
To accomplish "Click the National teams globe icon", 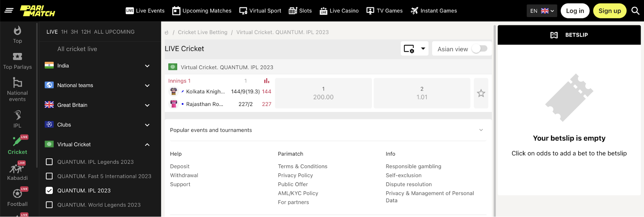I will pos(49,85).
